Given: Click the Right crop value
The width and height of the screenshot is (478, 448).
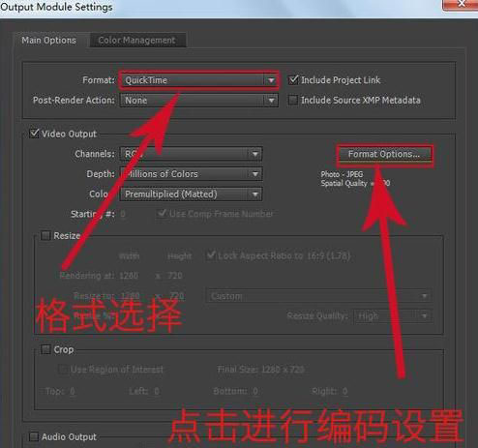Looking at the screenshot, I should coord(345,391).
